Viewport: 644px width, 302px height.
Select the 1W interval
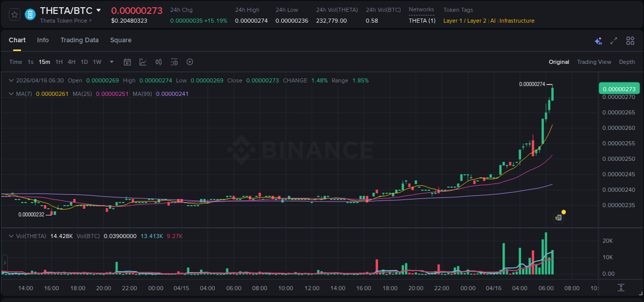coord(97,62)
